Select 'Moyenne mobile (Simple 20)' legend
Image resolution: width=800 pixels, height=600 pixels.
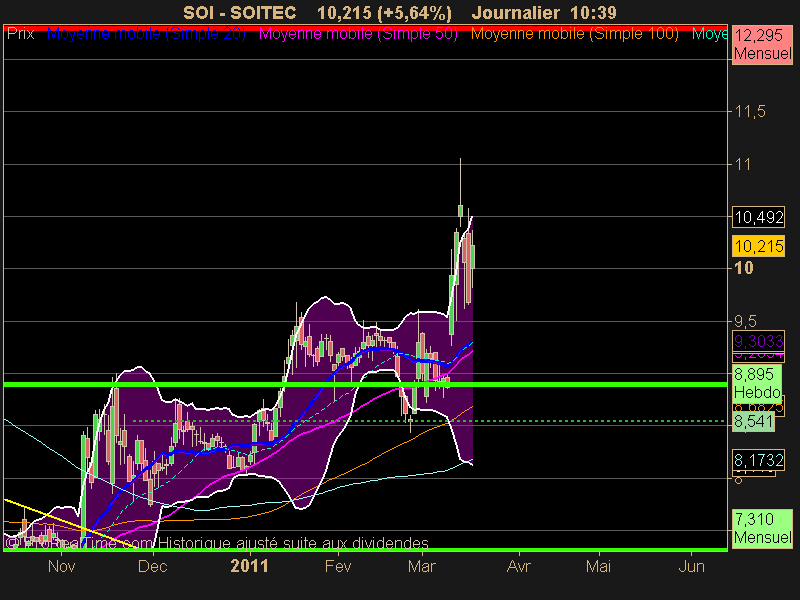pos(146,34)
